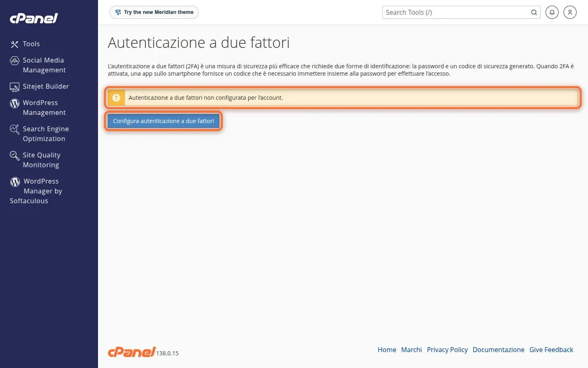Click the version number 138.0.15
The width and height of the screenshot is (588, 368).
[167, 353]
